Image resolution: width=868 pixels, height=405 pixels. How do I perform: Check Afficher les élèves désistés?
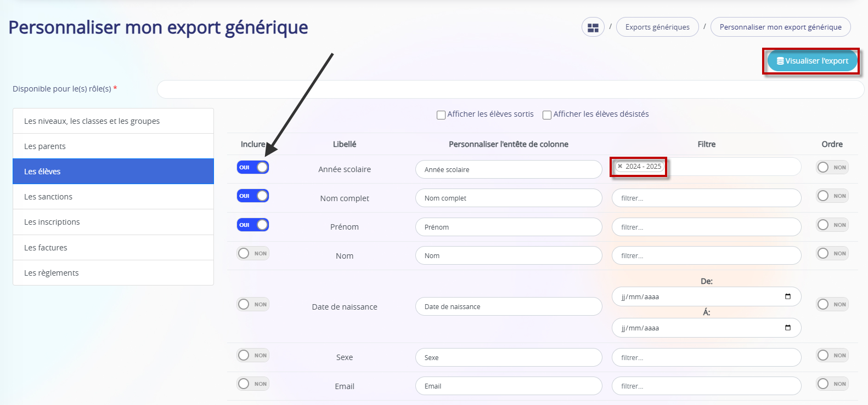click(546, 115)
